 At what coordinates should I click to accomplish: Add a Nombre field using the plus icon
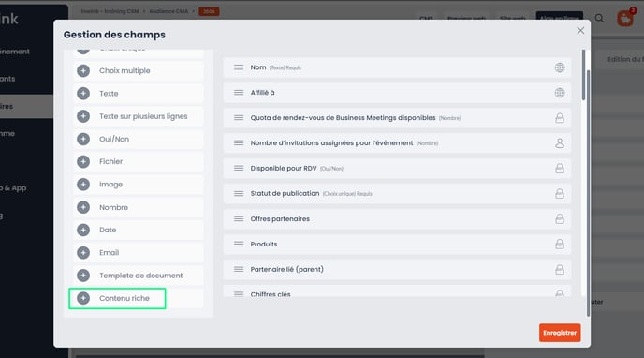(x=83, y=207)
